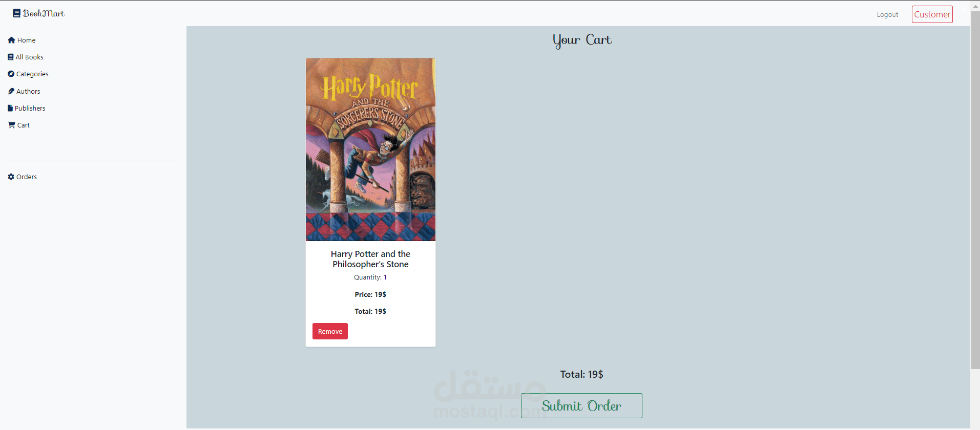Click the Harry Potter book cover image

(x=370, y=149)
